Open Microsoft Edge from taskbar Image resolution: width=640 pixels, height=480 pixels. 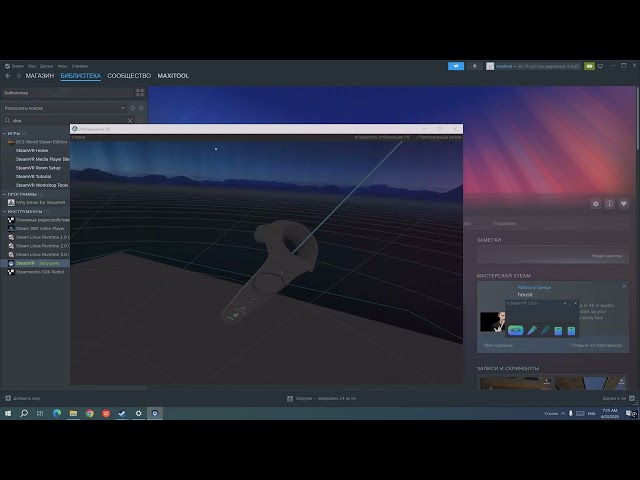tap(57, 413)
